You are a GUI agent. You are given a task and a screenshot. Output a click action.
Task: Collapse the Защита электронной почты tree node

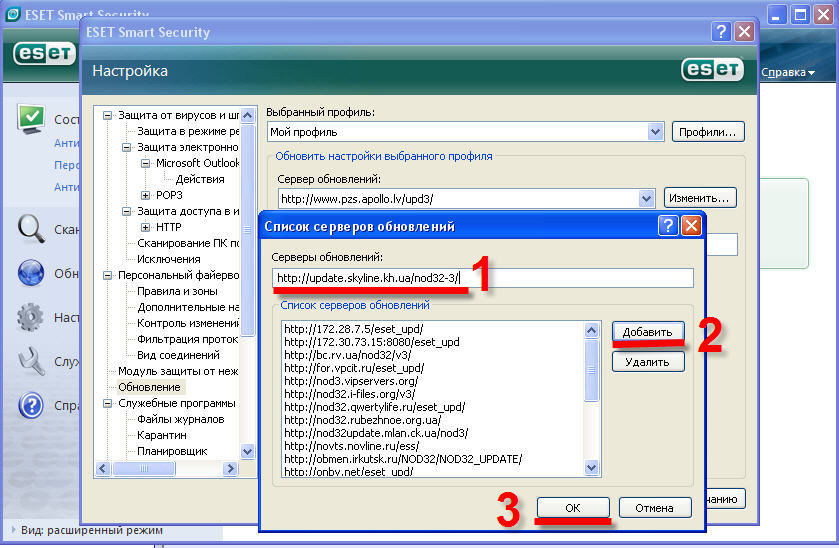pyautogui.click(x=126, y=147)
